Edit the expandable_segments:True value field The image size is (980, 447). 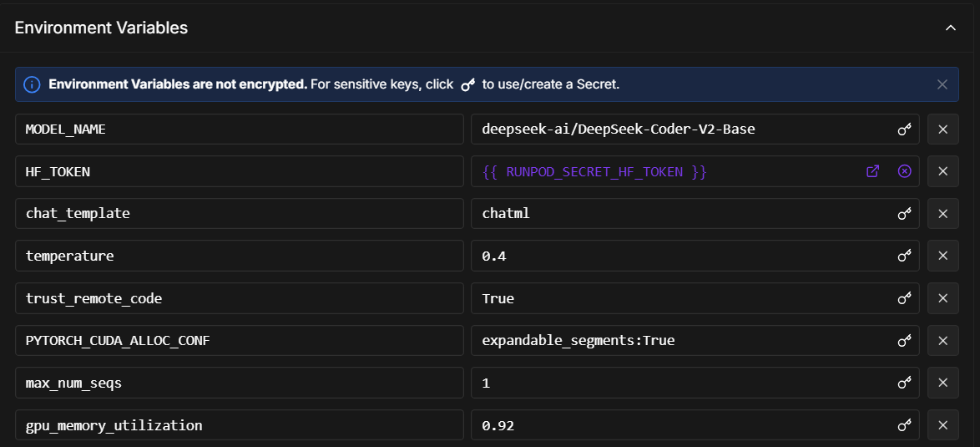coord(680,341)
